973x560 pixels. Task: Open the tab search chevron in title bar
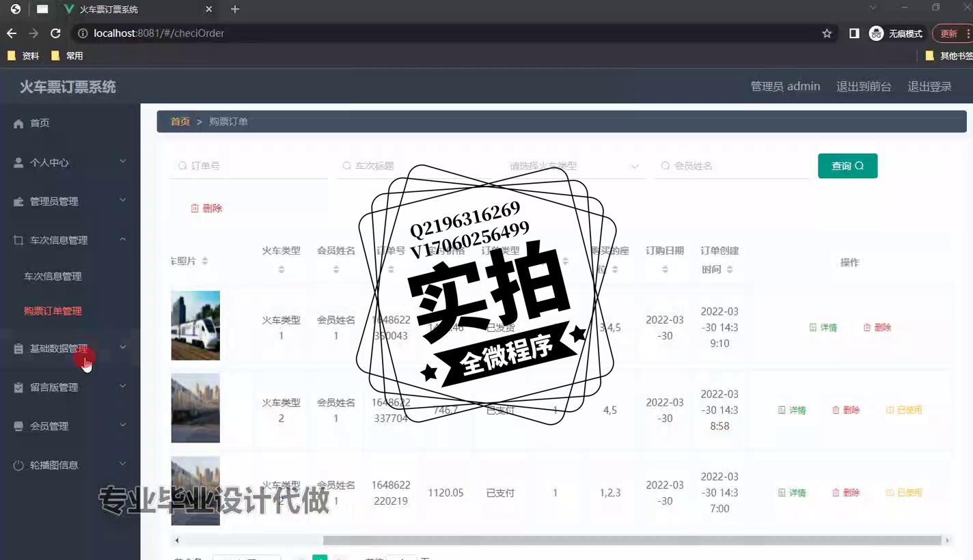pyautogui.click(x=873, y=8)
